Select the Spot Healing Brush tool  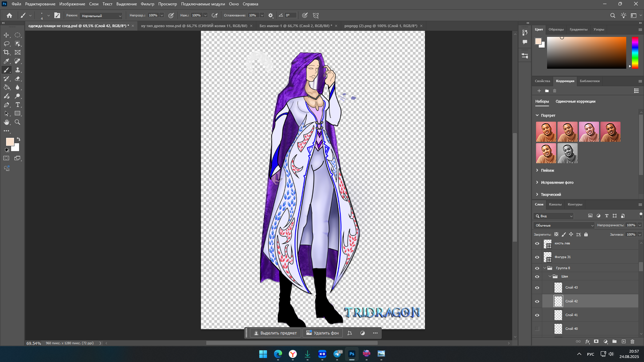pos(18,61)
